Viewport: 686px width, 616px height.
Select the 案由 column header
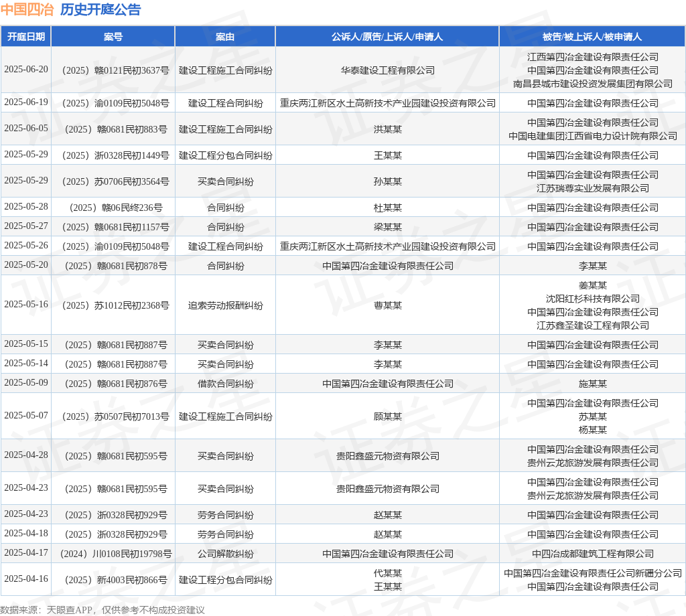click(225, 37)
